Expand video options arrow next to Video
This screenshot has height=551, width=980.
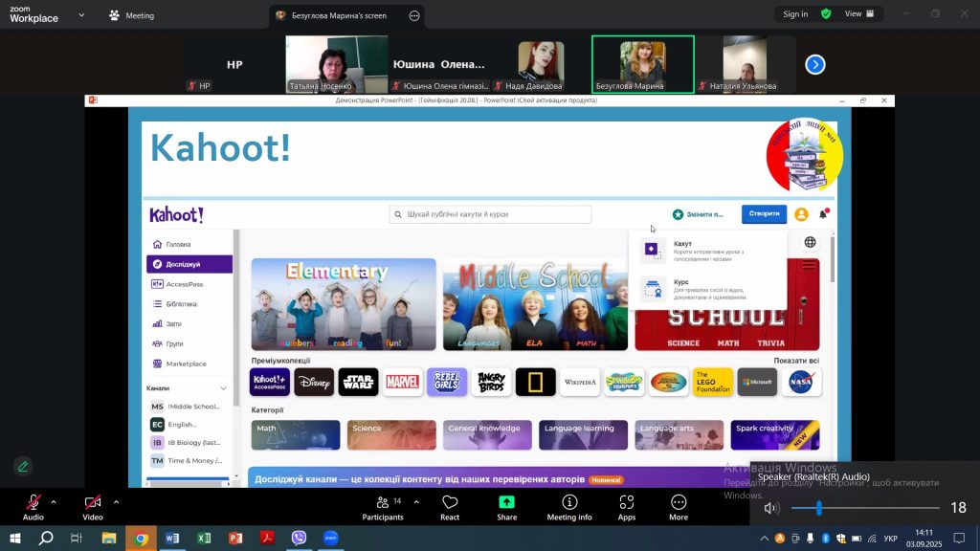click(x=116, y=501)
